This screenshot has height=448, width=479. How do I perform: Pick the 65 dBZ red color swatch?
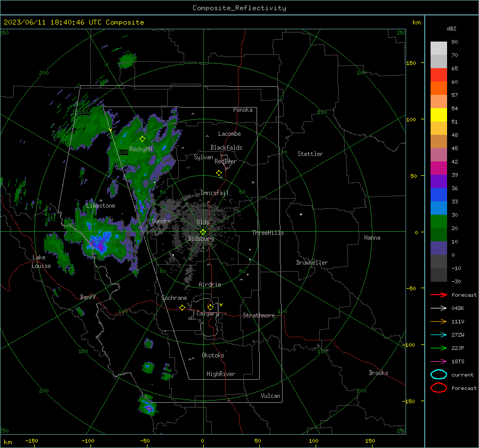pyautogui.click(x=439, y=75)
